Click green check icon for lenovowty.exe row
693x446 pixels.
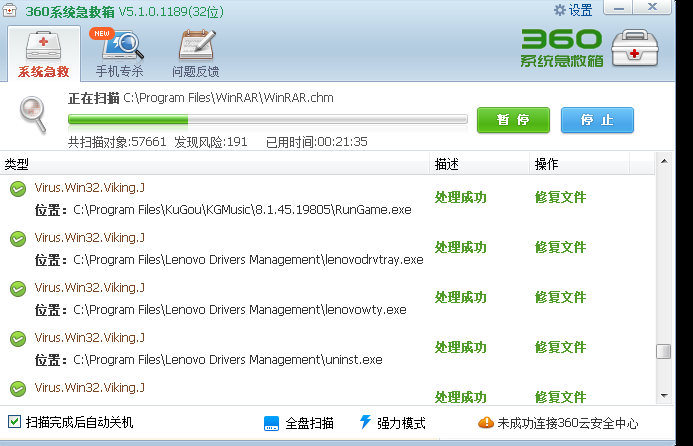[x=18, y=289]
